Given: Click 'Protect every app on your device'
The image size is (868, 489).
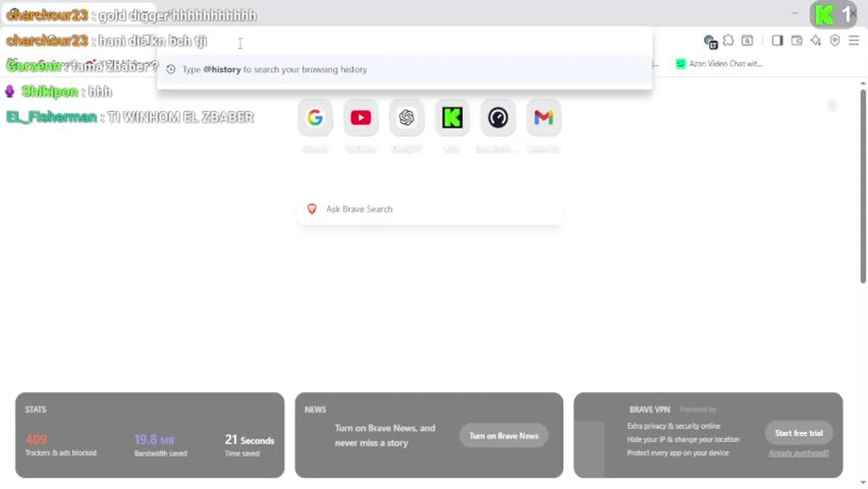Looking at the screenshot, I should (678, 453).
